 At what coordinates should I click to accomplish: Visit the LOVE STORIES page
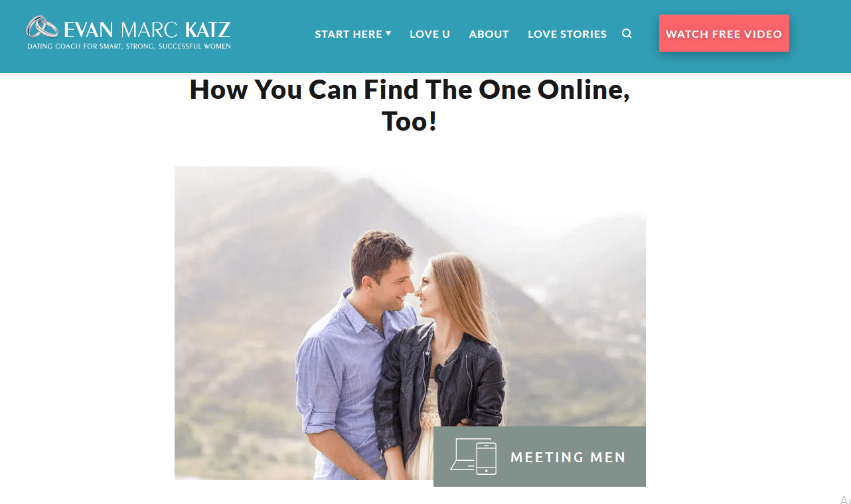click(x=567, y=34)
